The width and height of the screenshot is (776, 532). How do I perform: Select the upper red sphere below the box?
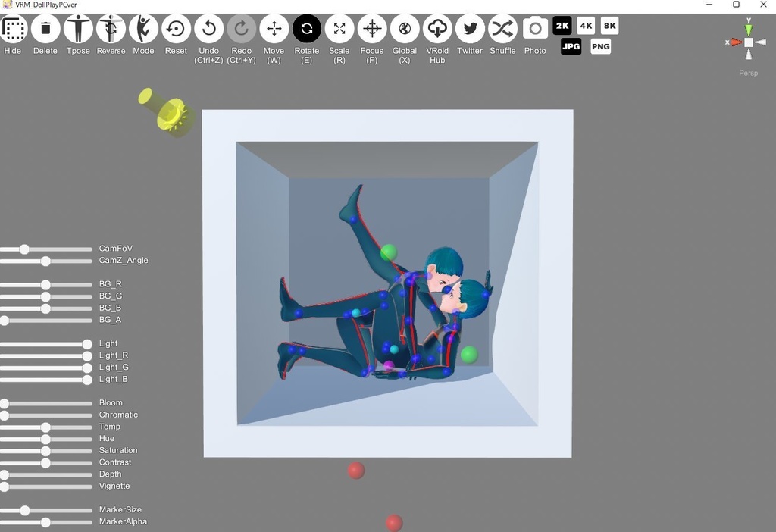[x=356, y=471]
